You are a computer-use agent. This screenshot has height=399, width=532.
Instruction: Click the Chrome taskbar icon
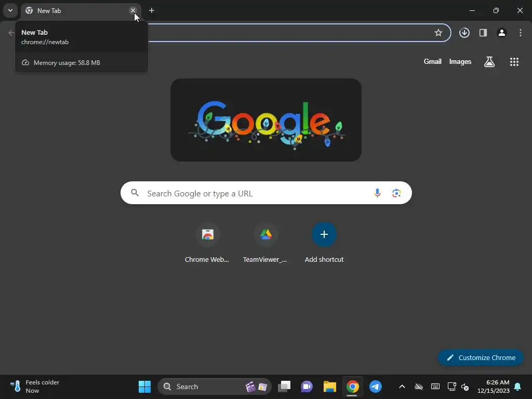click(x=353, y=387)
